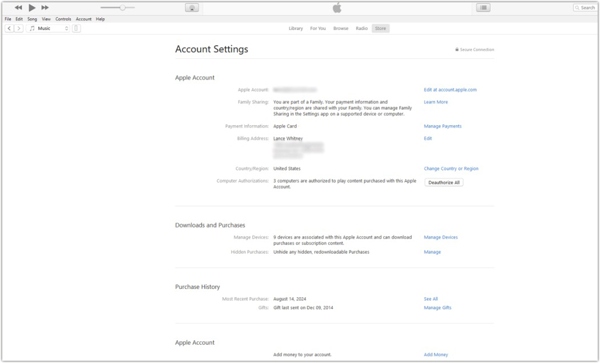600x363 pixels.
Task: Go forward with the right chevron
Action: 19,28
